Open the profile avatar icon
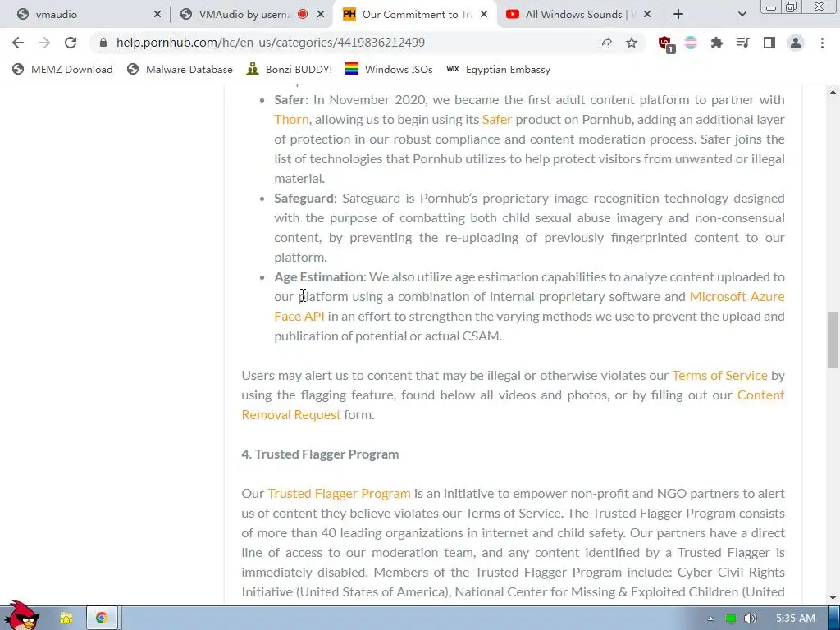Image resolution: width=840 pixels, height=630 pixels. 796,43
